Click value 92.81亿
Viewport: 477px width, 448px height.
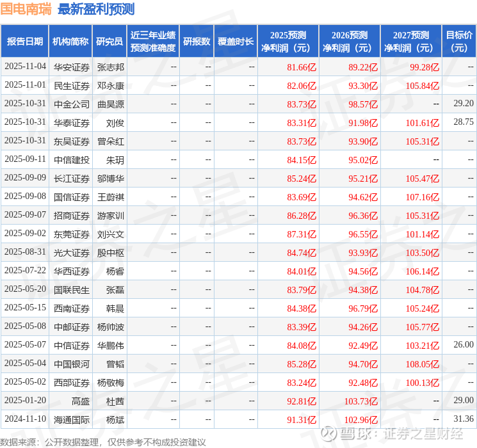pyautogui.click(x=302, y=401)
